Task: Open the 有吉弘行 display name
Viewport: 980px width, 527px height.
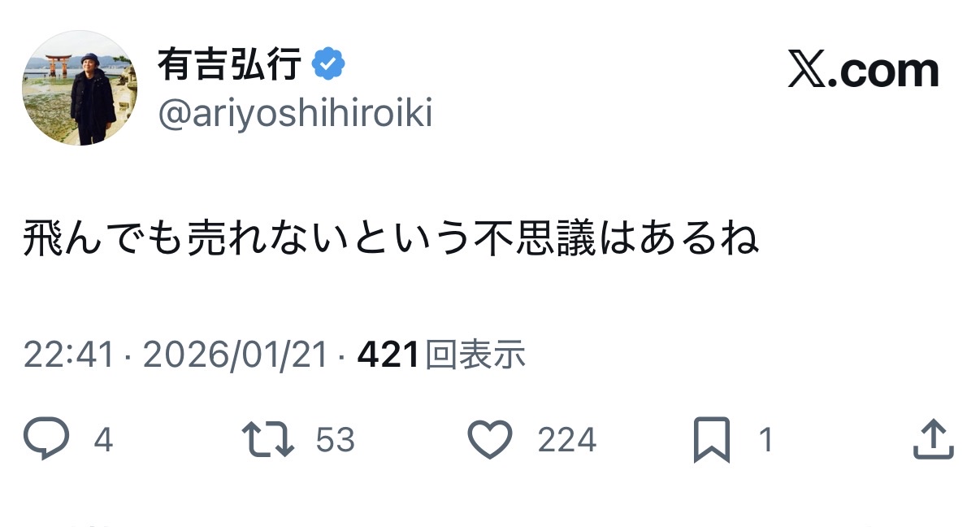Action: pyautogui.click(x=230, y=65)
